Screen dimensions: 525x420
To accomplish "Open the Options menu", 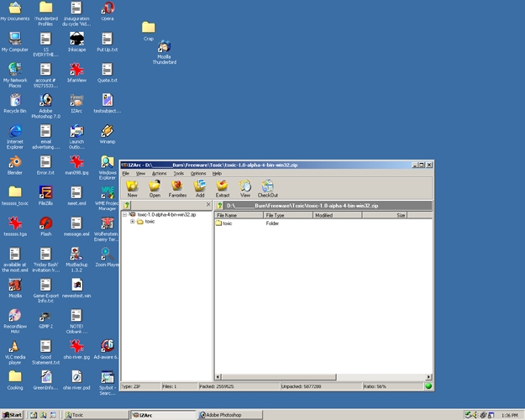I will pyautogui.click(x=198, y=174).
